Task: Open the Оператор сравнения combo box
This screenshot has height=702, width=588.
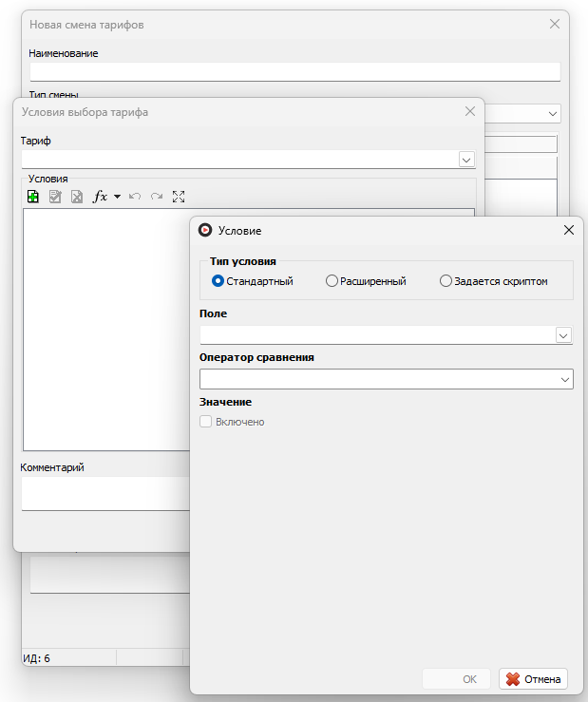Action: [387, 379]
